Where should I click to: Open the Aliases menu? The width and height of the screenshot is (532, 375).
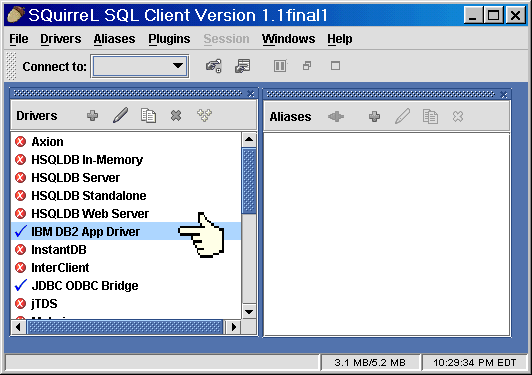tap(114, 39)
